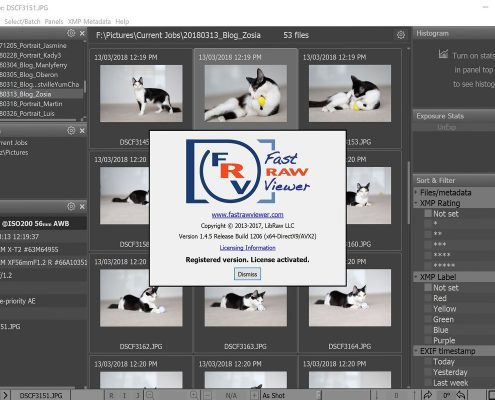Viewport: 495px width, 400px height.
Task: Enable the Purple label filter
Action: [x=428, y=341]
